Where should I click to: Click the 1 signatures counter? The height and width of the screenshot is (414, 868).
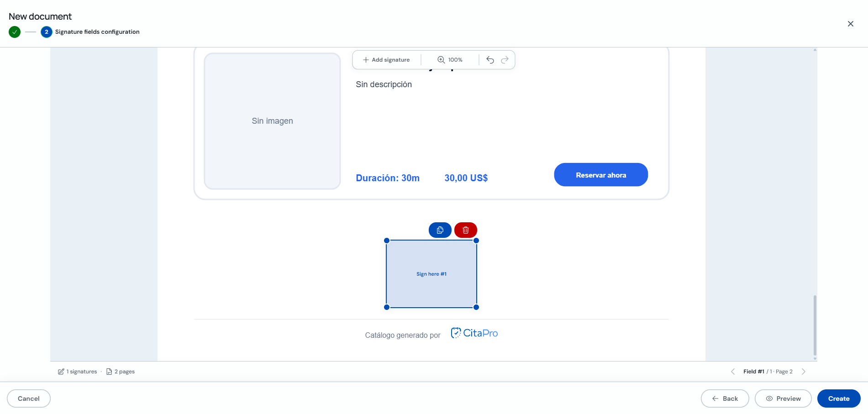[78, 372]
